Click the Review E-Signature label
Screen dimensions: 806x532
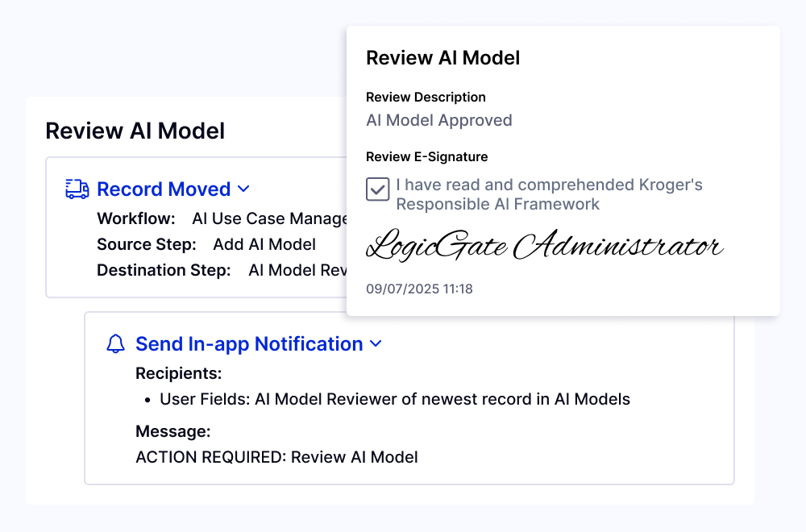point(426,156)
